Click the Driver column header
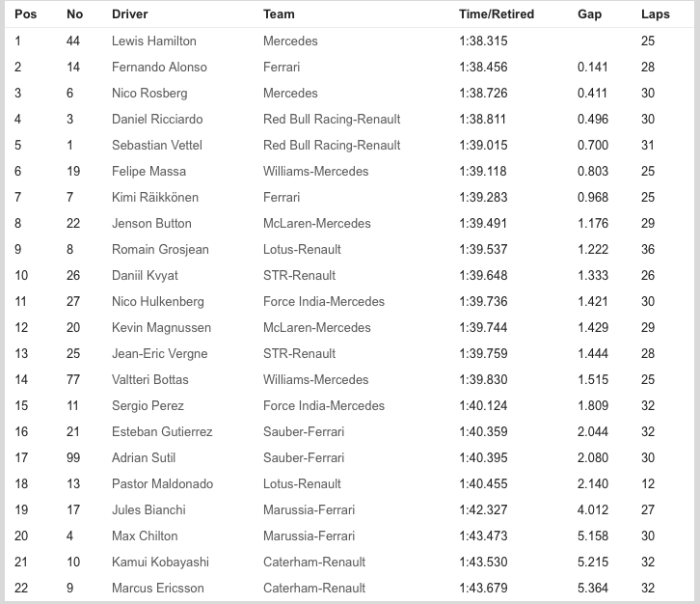700x604 pixels. [130, 14]
